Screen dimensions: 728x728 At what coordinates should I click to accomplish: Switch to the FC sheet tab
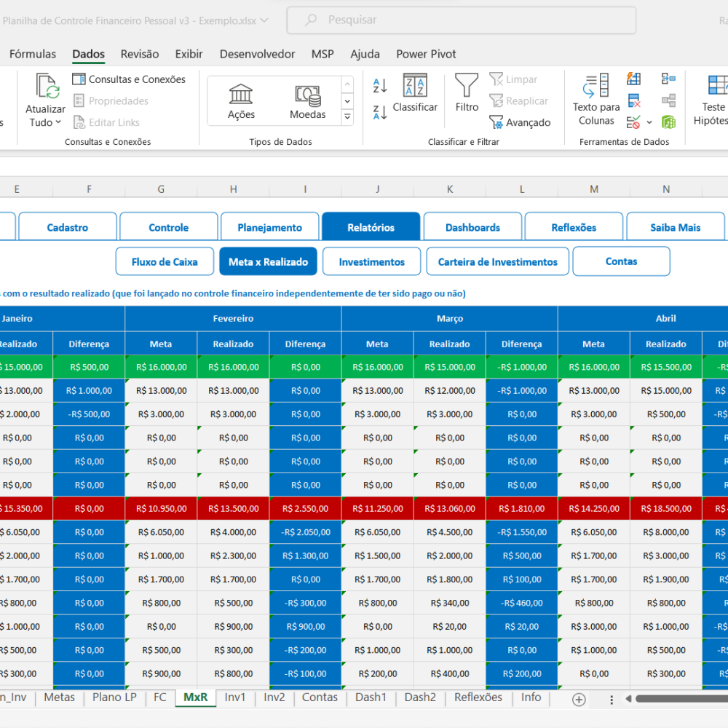159,697
